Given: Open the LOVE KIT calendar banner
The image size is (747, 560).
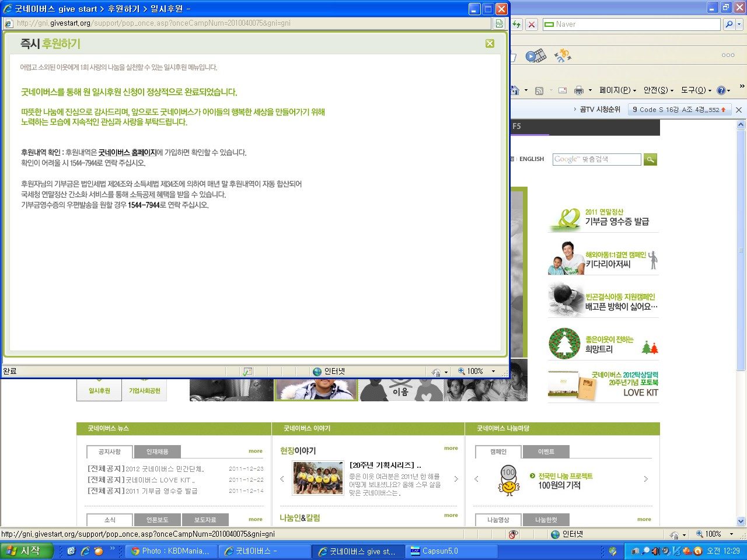Looking at the screenshot, I should 603,385.
